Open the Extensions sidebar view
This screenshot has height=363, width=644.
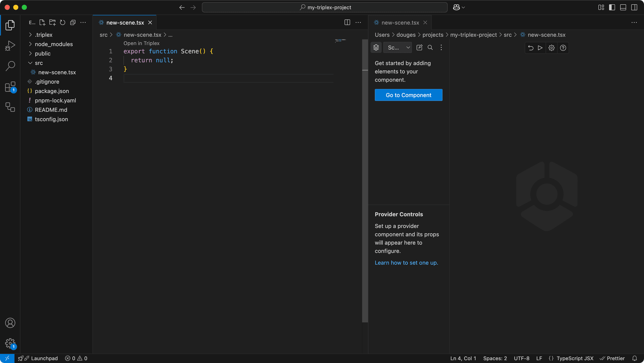point(10,87)
